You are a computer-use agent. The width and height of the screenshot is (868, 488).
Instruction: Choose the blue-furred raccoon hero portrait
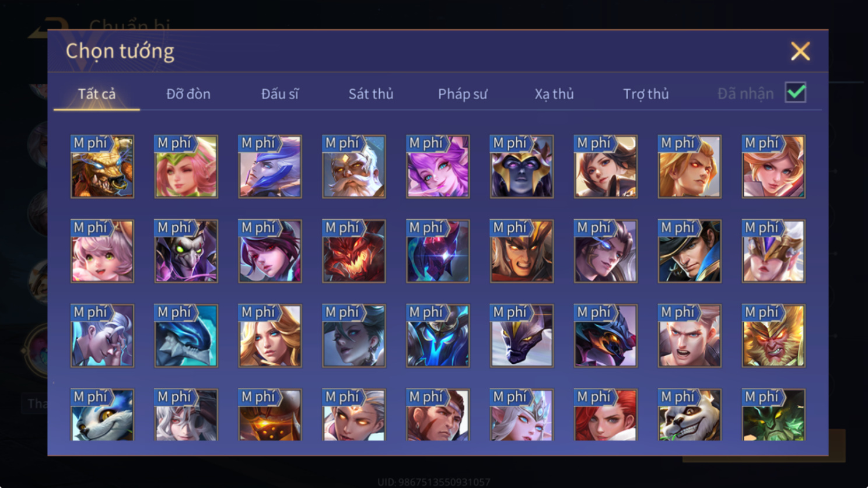[x=102, y=415]
